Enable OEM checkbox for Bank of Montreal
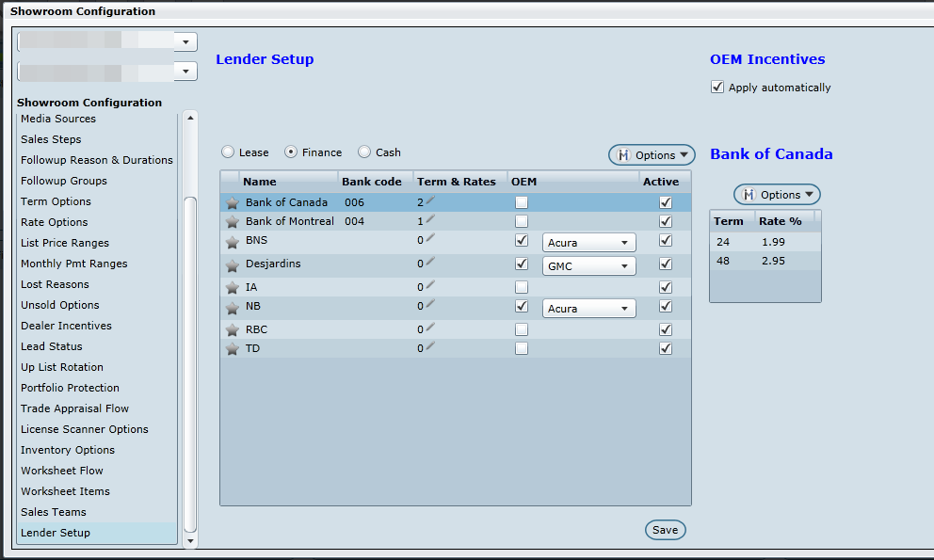The width and height of the screenshot is (934, 560). point(522,221)
